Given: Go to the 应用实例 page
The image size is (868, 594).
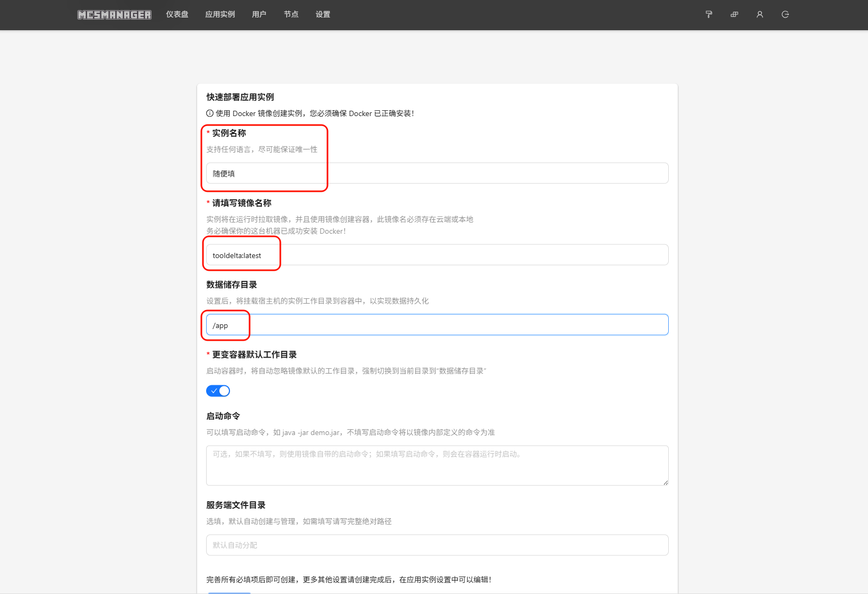Looking at the screenshot, I should 220,15.
